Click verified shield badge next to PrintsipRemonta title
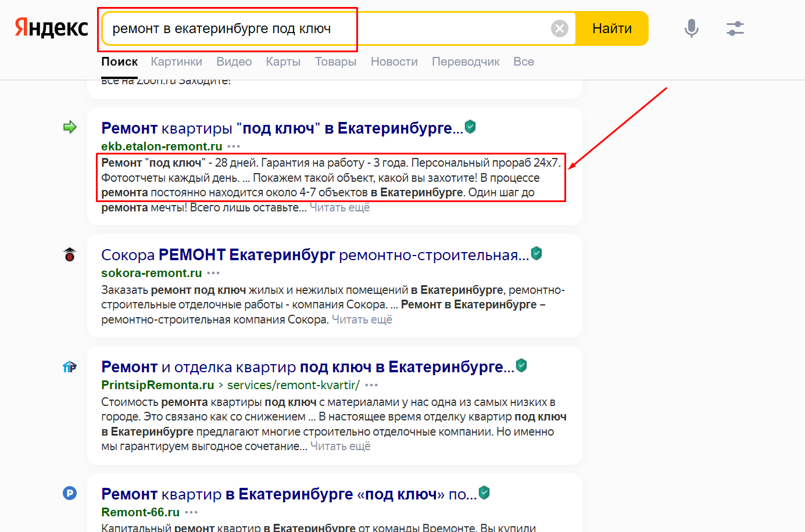Viewport: 805px width, 532px height. 521,365
